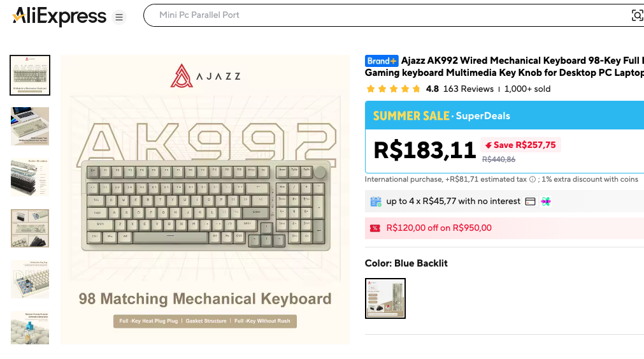The width and height of the screenshot is (644, 359).
Task: Click the five-star rating stars
Action: pyautogui.click(x=393, y=89)
